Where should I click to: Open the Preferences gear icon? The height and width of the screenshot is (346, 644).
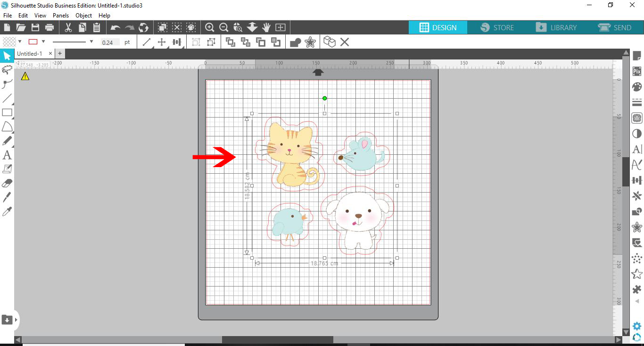637,326
